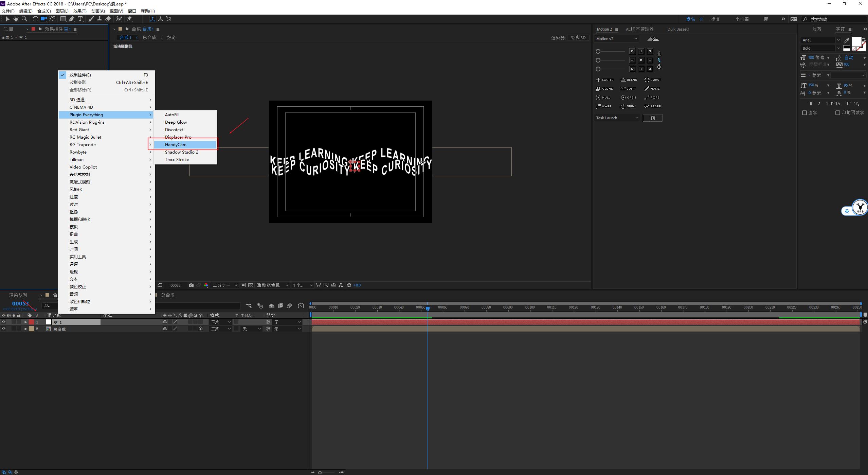Open the 动画(A) menu
Image resolution: width=868 pixels, height=475 pixels.
[x=98, y=11]
